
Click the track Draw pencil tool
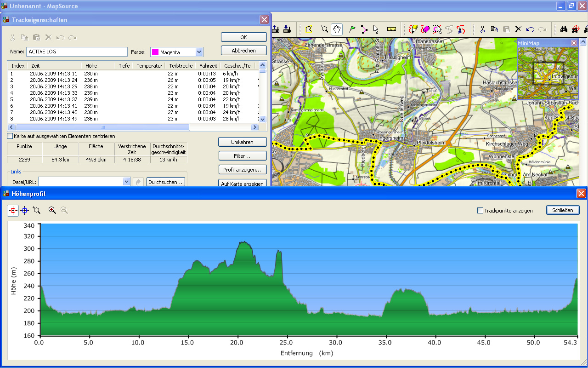pos(413,29)
